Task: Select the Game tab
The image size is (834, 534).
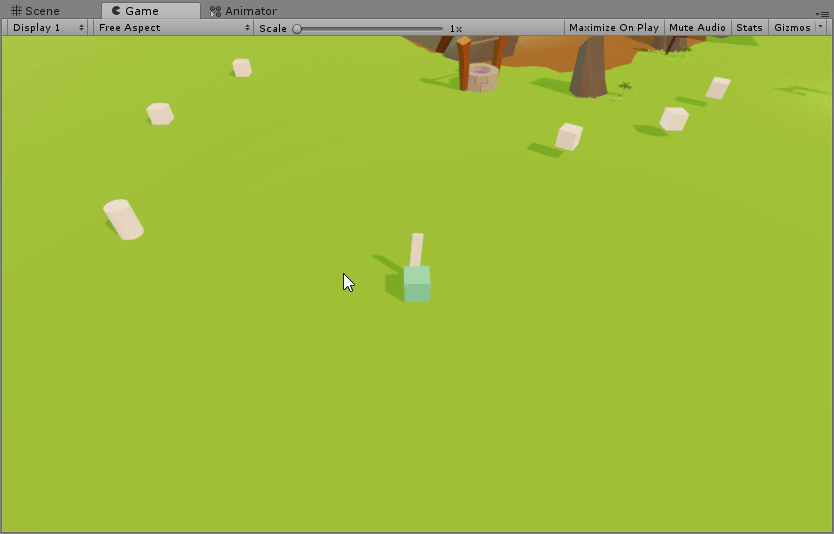Action: tap(151, 11)
